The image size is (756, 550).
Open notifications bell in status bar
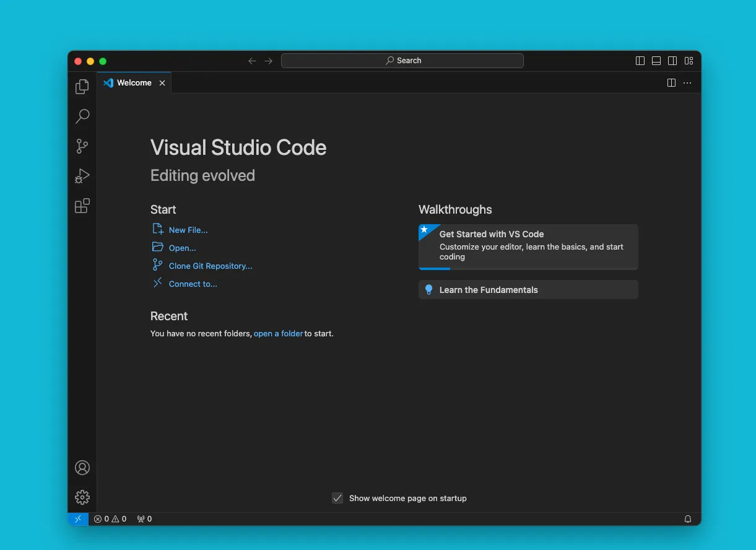click(688, 519)
